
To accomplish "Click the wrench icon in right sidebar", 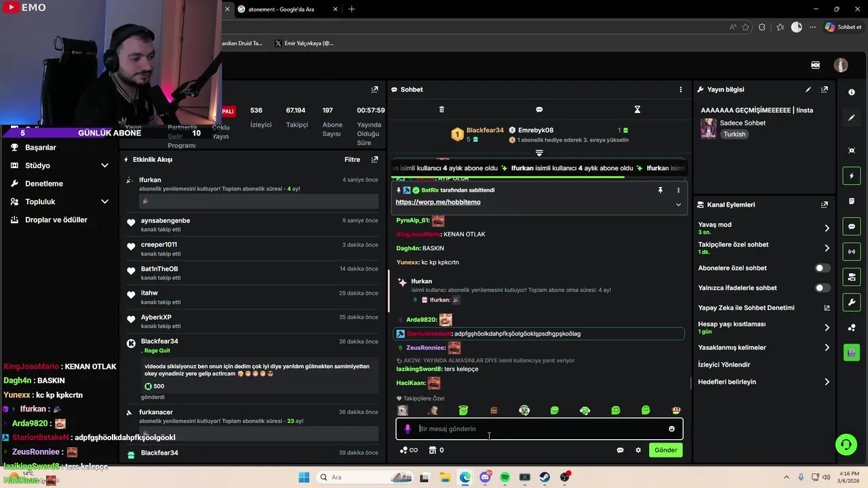I will click(852, 302).
